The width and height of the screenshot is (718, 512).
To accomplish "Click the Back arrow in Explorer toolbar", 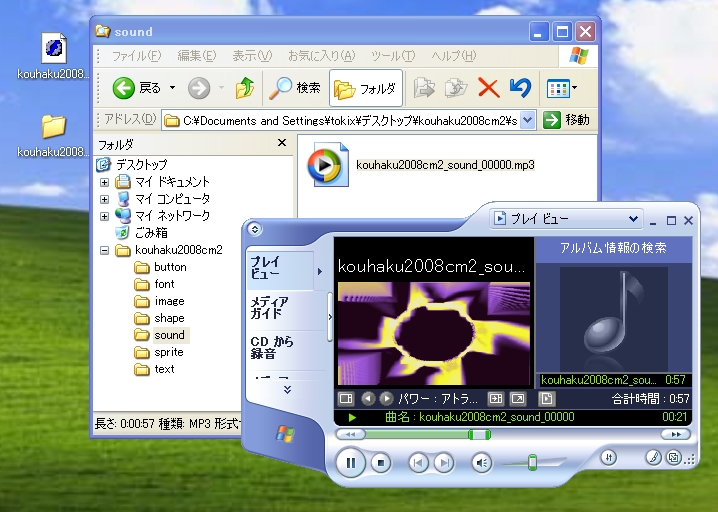I will (124, 88).
